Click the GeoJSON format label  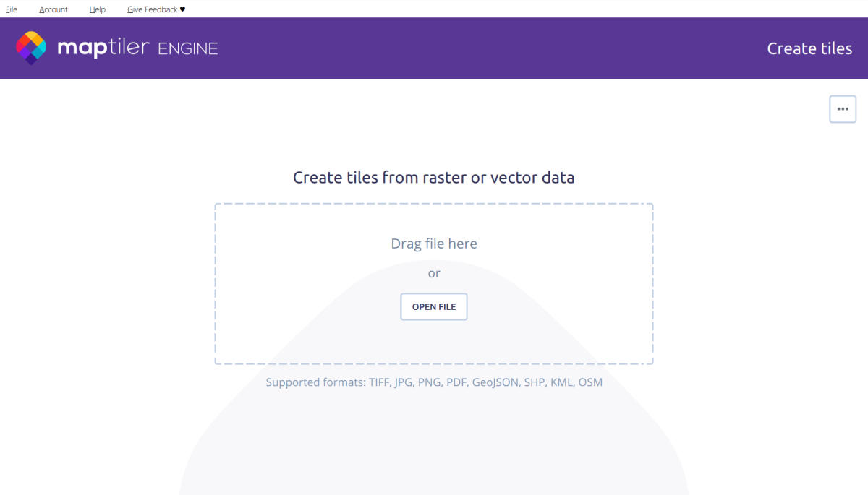[x=495, y=382]
